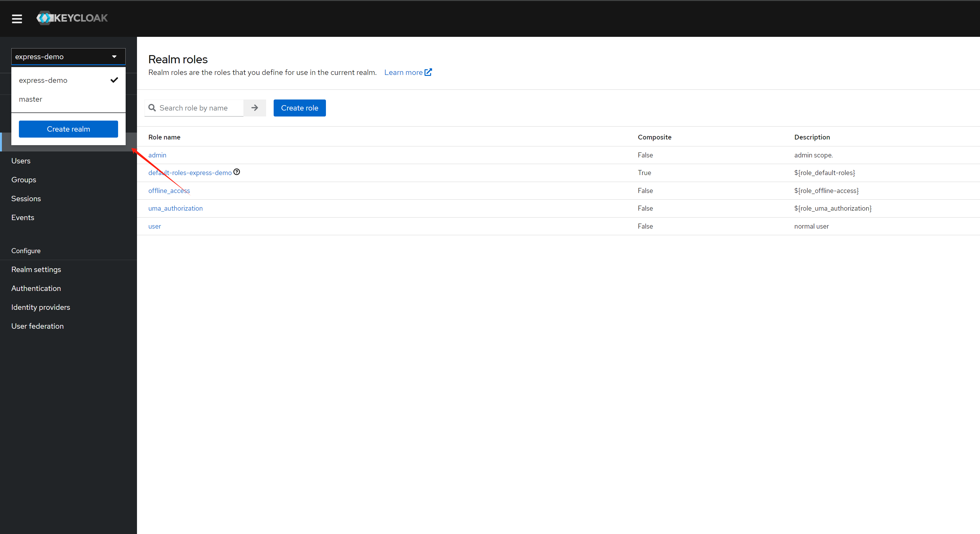
Task: Select express-demo realm in the list
Action: click(x=43, y=80)
